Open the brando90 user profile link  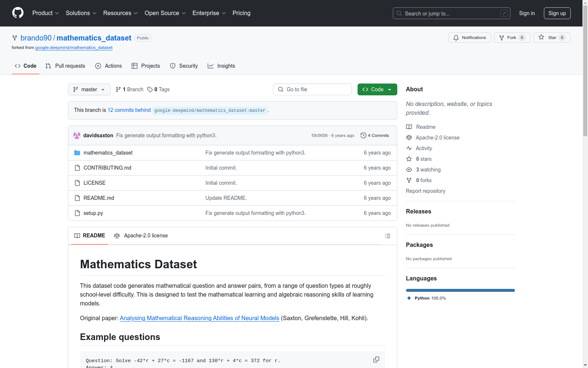[36, 38]
